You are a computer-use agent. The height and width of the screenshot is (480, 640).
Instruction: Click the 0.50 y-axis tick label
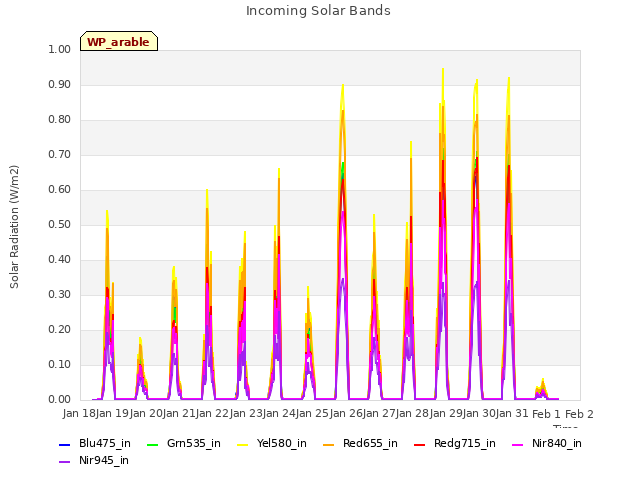[60, 224]
